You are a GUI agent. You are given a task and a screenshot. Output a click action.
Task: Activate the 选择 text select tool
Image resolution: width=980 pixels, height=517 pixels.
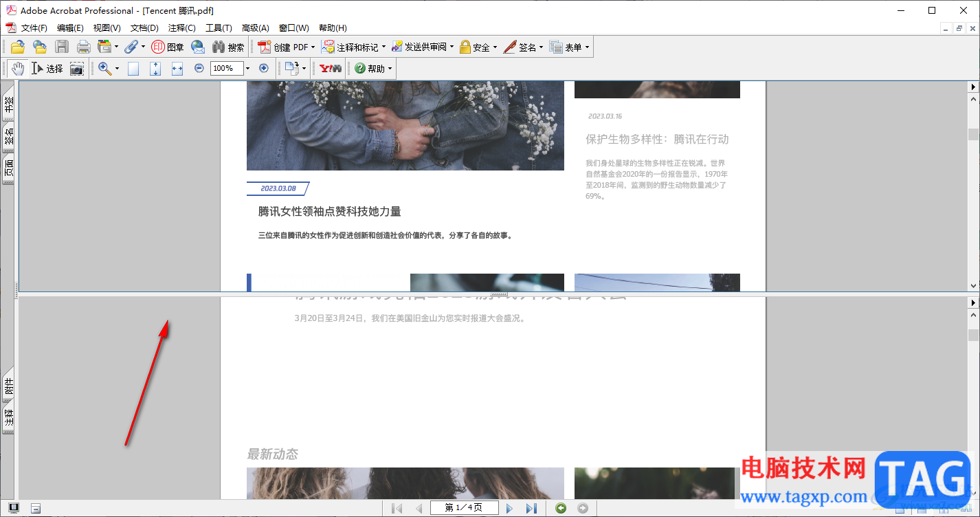[x=47, y=68]
